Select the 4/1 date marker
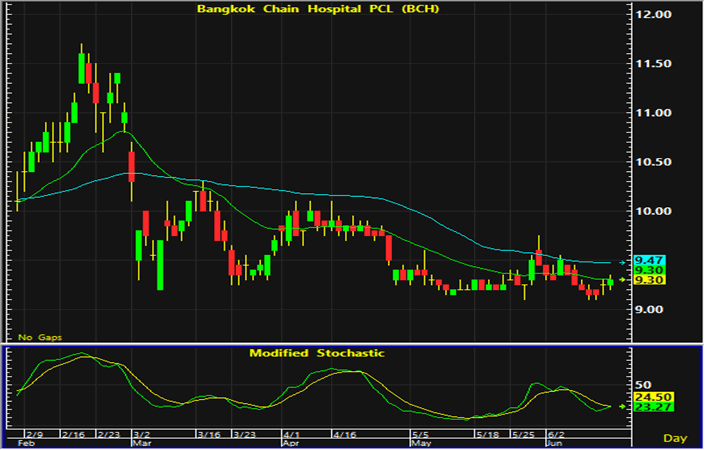Viewport: 705px width, 450px height. [292, 435]
